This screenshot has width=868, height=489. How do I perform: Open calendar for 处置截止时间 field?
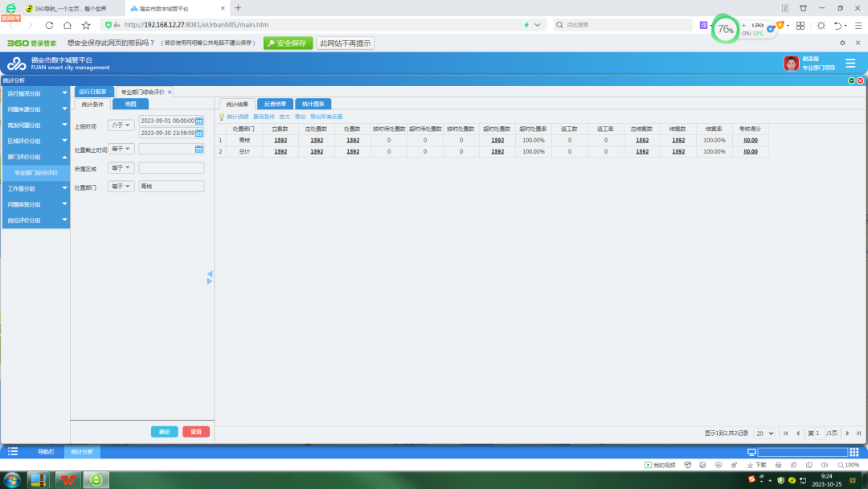point(199,149)
